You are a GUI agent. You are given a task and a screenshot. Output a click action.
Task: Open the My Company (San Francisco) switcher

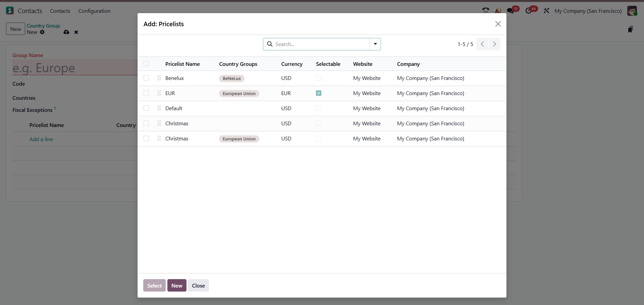click(588, 11)
